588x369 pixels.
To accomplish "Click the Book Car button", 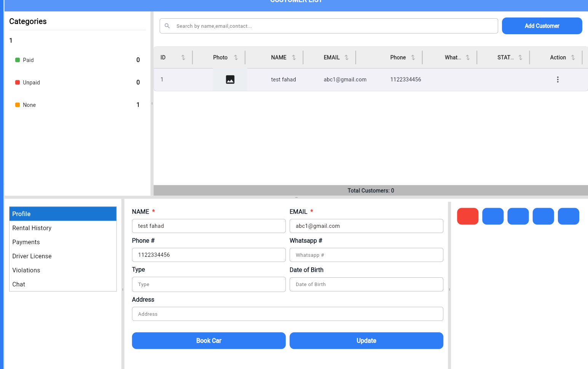I will 209,340.
